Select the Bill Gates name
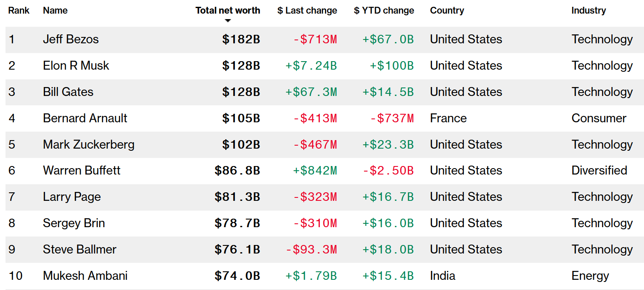This screenshot has height=290, width=644. coord(68,92)
